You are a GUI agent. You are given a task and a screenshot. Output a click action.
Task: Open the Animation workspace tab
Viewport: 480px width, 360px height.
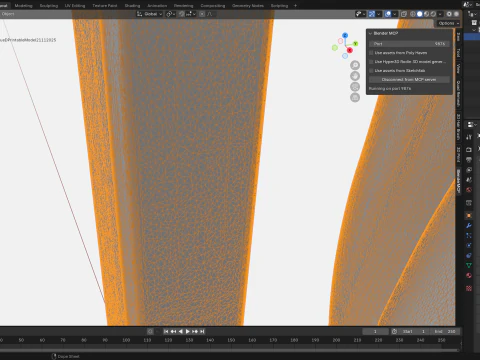click(157, 6)
